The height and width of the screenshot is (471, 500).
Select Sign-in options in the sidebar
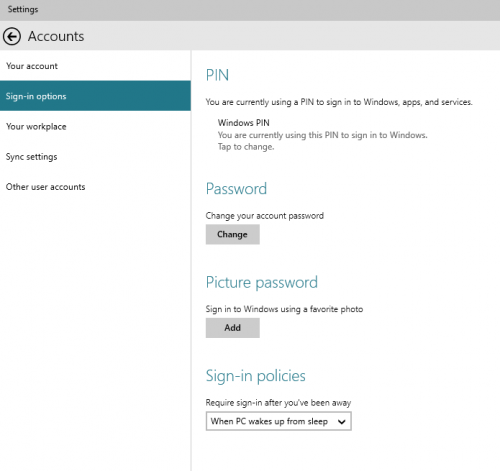pos(95,96)
